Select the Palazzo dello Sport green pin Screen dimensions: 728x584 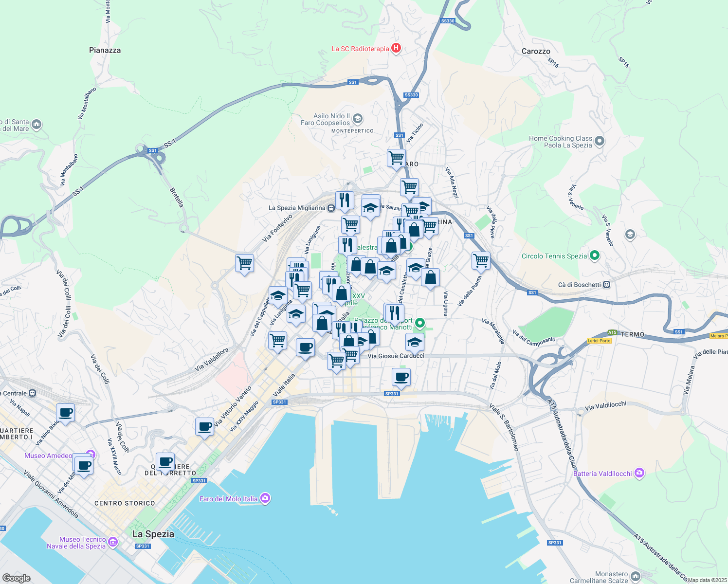(420, 323)
